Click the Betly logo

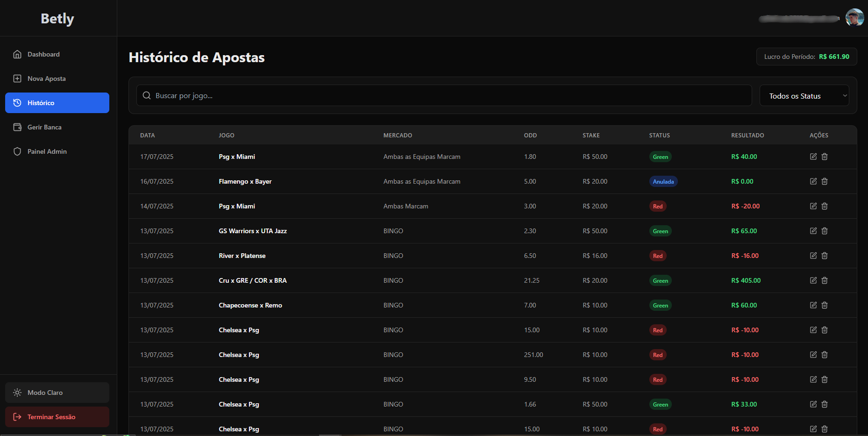tap(57, 19)
